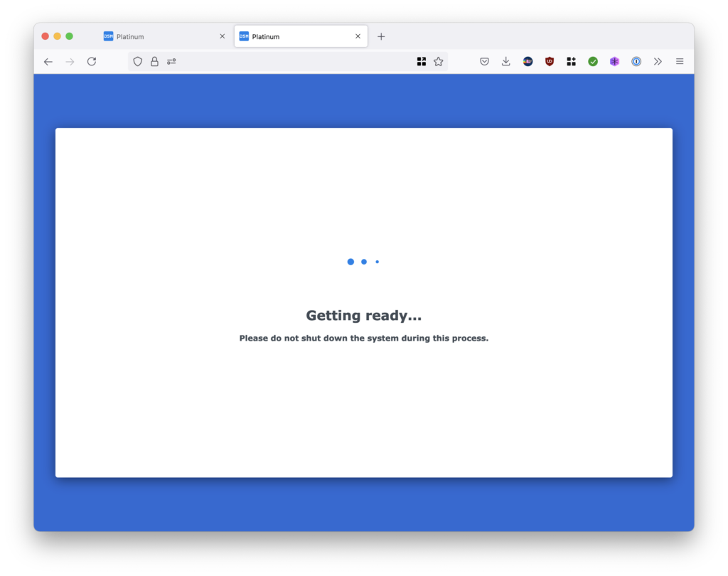Open the Firefox application menu
Screen dimensions: 728x576
tap(680, 61)
